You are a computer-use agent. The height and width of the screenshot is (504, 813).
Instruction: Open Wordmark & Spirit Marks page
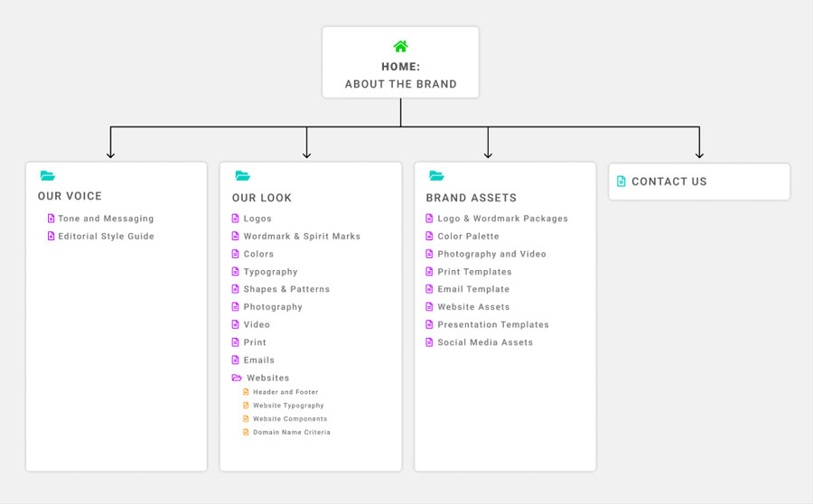click(x=302, y=236)
